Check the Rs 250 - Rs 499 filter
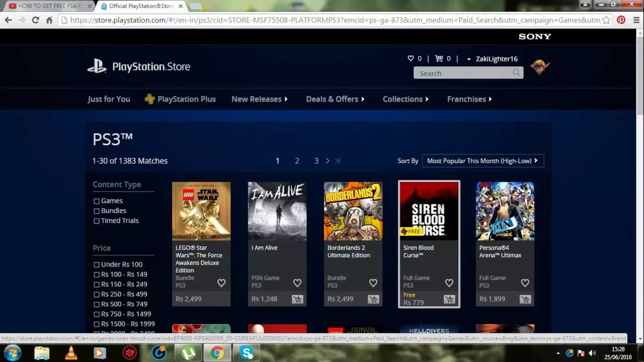644x362 pixels. [97, 295]
